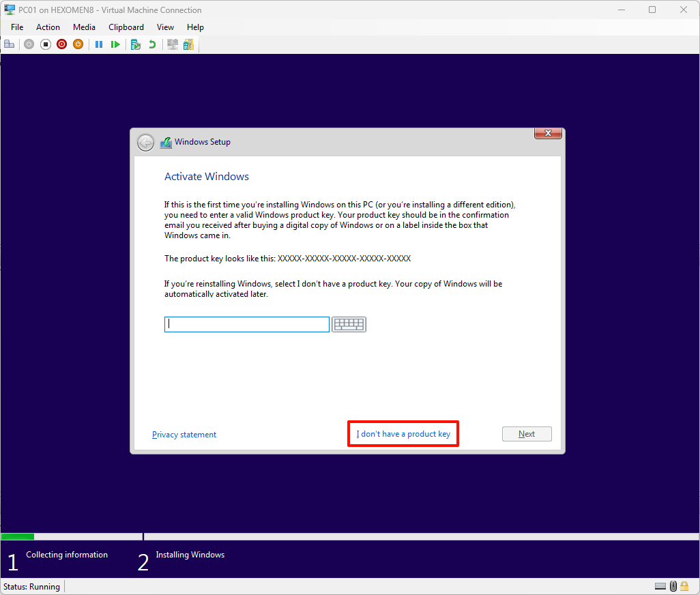The width and height of the screenshot is (700, 595).
Task: Click the grayed-out Start power icon
Action: click(29, 44)
